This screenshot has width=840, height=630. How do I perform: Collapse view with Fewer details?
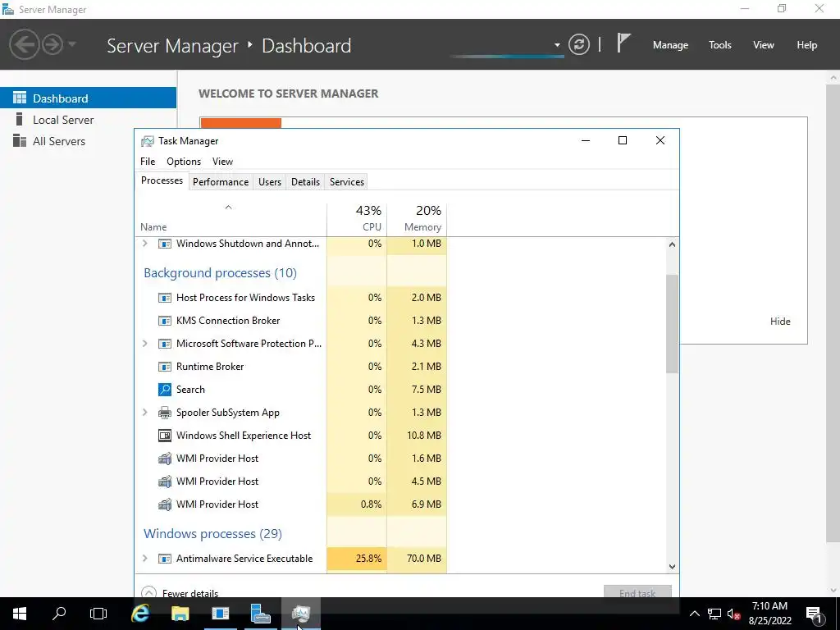pos(180,593)
